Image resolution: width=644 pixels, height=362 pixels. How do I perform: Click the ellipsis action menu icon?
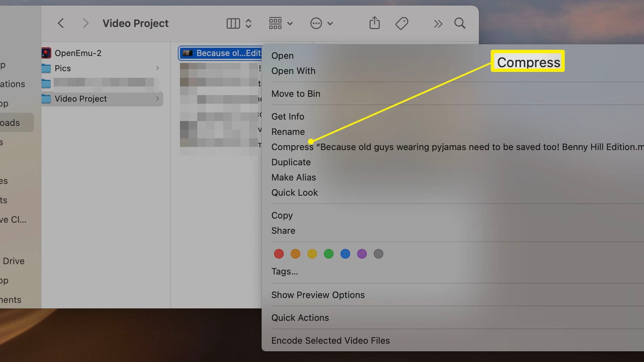[x=316, y=24]
